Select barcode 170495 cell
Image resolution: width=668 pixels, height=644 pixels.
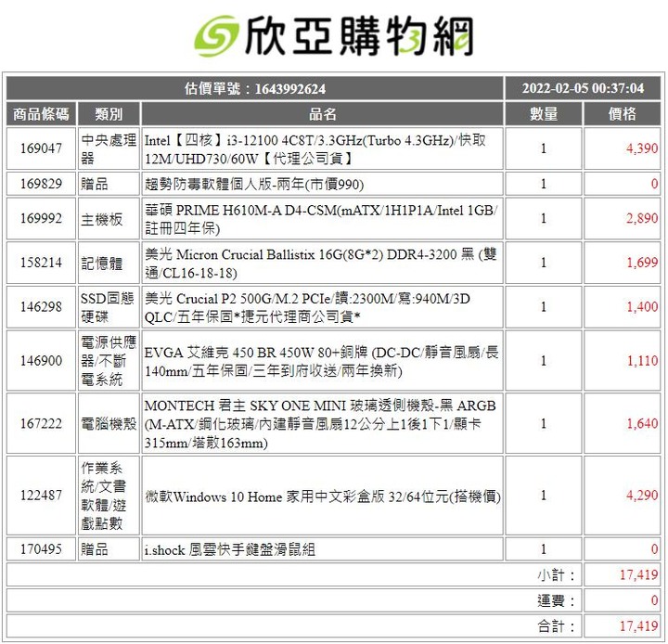[41, 549]
